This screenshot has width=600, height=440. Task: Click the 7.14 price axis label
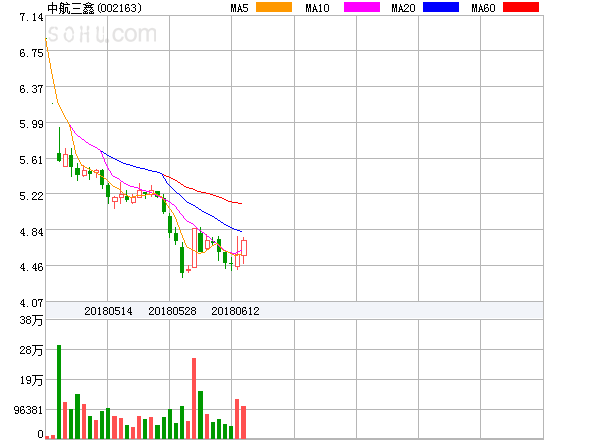31,17
